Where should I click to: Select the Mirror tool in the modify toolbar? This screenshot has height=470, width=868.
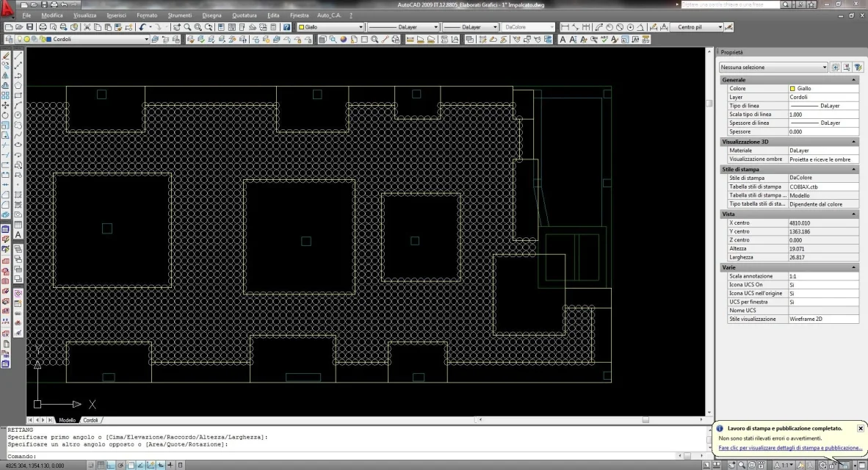coord(6,76)
